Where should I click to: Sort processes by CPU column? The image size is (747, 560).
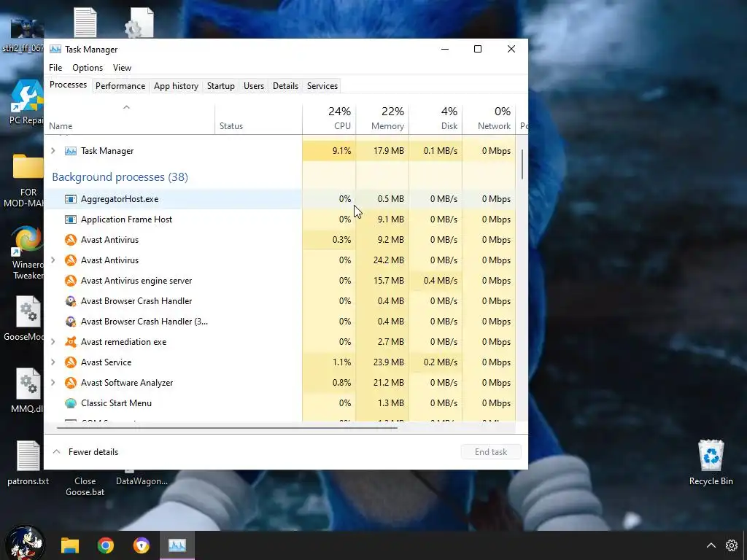coord(329,119)
